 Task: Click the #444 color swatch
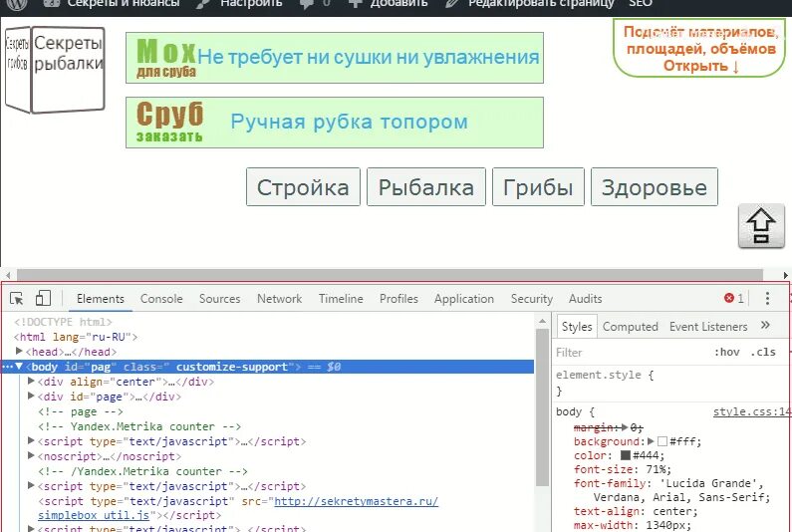[626, 455]
